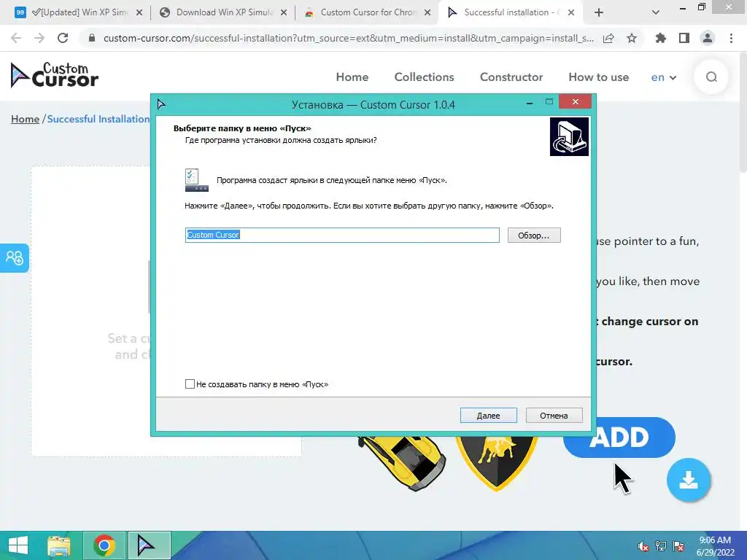Click the round blue download button
Viewport: 747px width, 560px height.
click(x=689, y=480)
